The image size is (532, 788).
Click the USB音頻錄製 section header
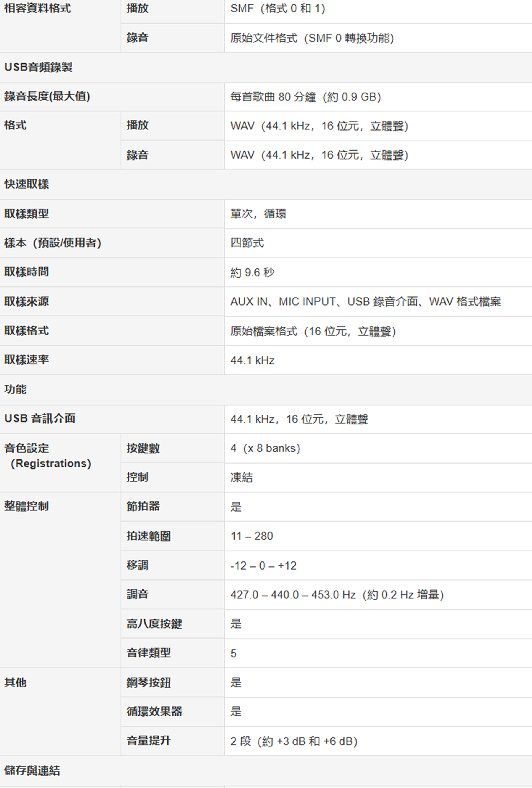(x=38, y=67)
